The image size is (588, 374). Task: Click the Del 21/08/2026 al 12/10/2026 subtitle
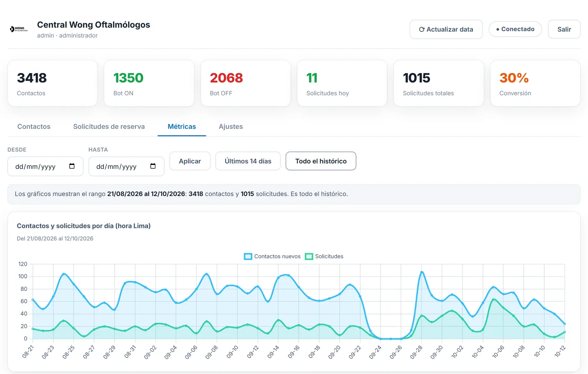[55, 238]
